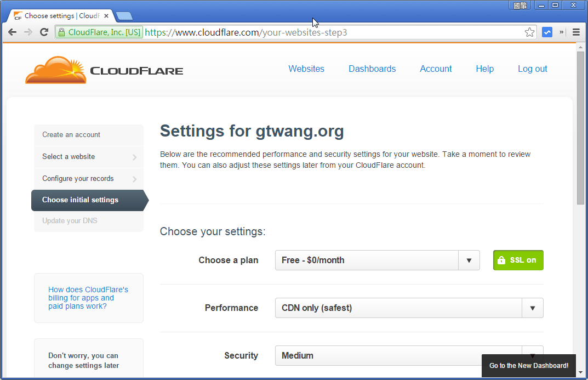This screenshot has width=588, height=380.
Task: Expand the Security level dropdown
Action: (532, 355)
